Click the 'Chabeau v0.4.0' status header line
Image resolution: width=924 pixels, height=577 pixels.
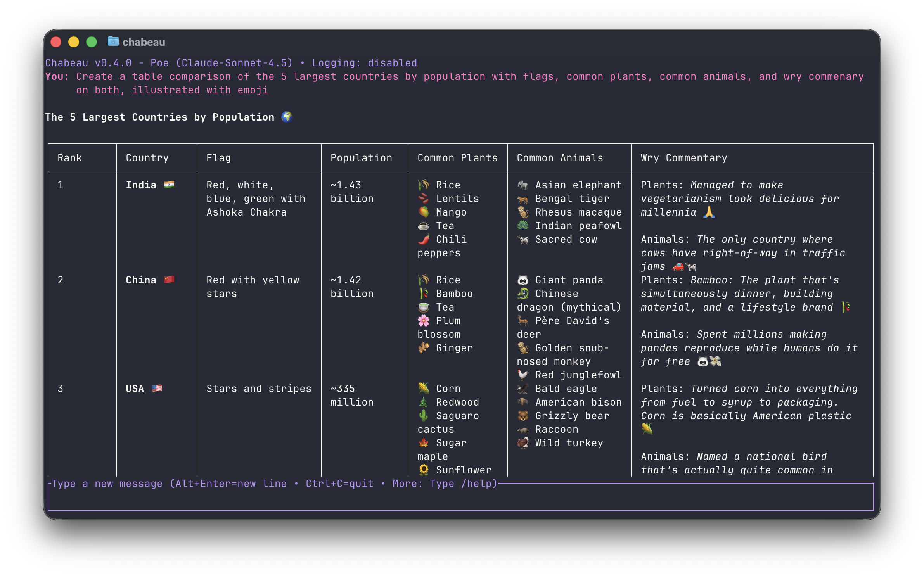pyautogui.click(x=231, y=63)
